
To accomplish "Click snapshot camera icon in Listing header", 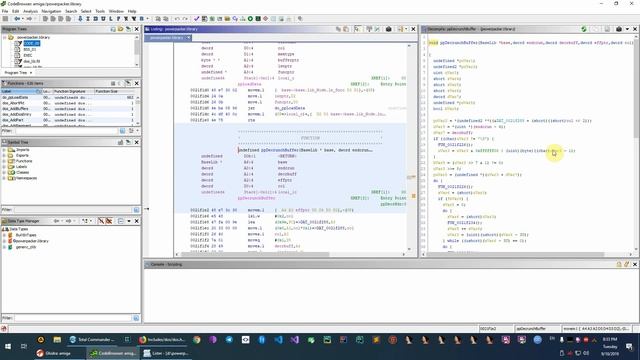I will click(x=389, y=29).
